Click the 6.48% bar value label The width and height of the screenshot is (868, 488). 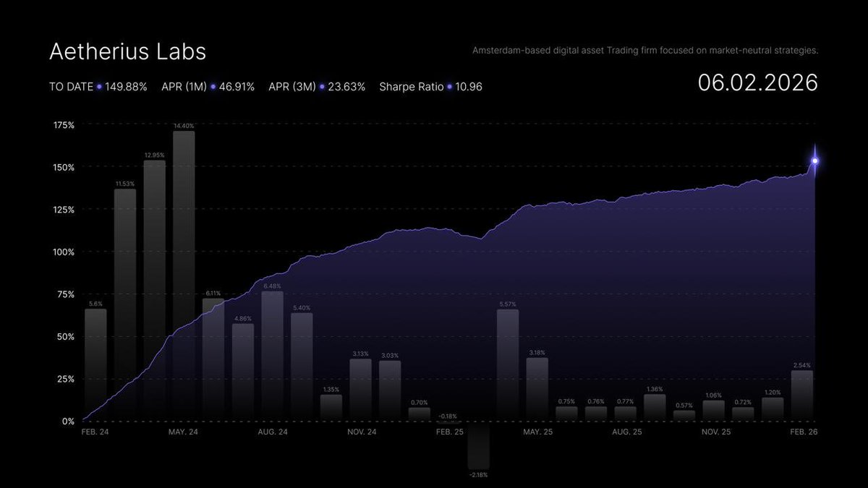tap(273, 286)
